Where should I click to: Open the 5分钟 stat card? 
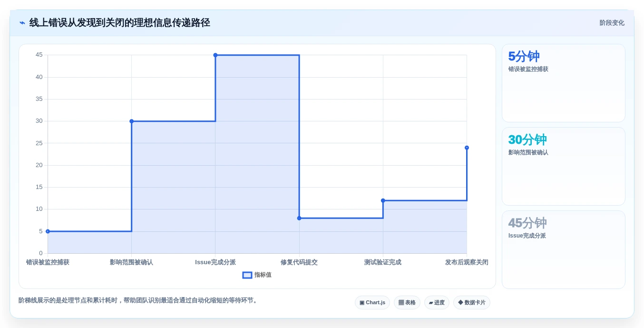point(564,83)
